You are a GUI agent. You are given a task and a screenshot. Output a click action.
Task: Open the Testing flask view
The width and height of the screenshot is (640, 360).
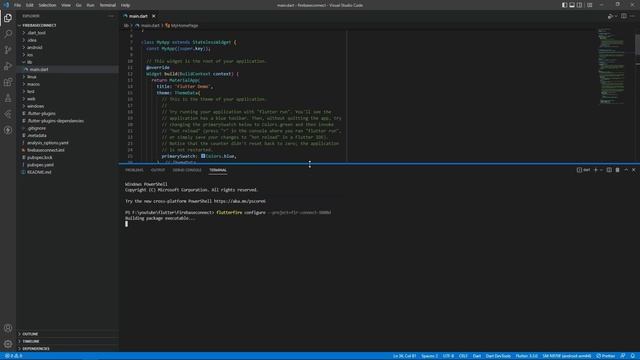[x=8, y=98]
